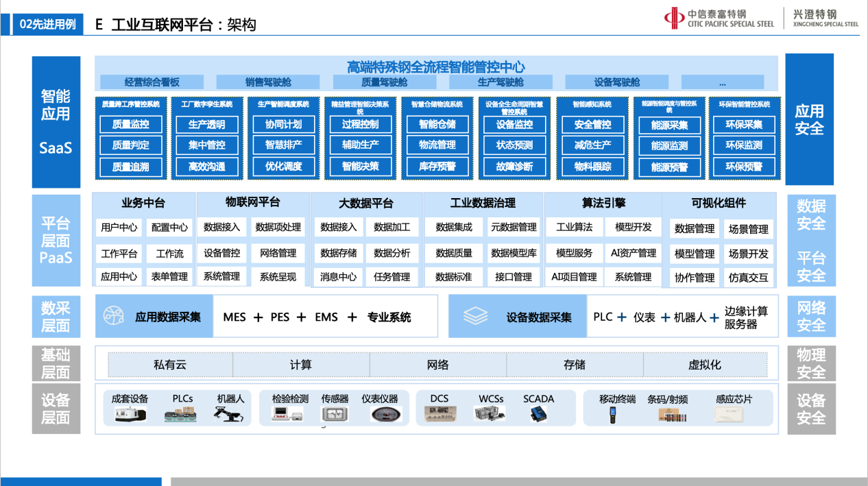Select the 传感器 sensor image
This screenshot has width=868, height=486.
(335, 414)
